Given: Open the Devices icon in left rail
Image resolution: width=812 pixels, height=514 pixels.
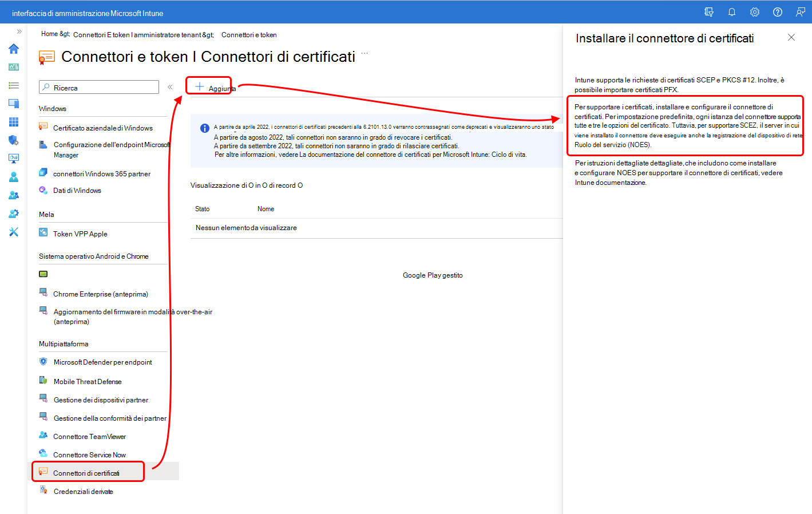Looking at the screenshot, I should [x=14, y=104].
